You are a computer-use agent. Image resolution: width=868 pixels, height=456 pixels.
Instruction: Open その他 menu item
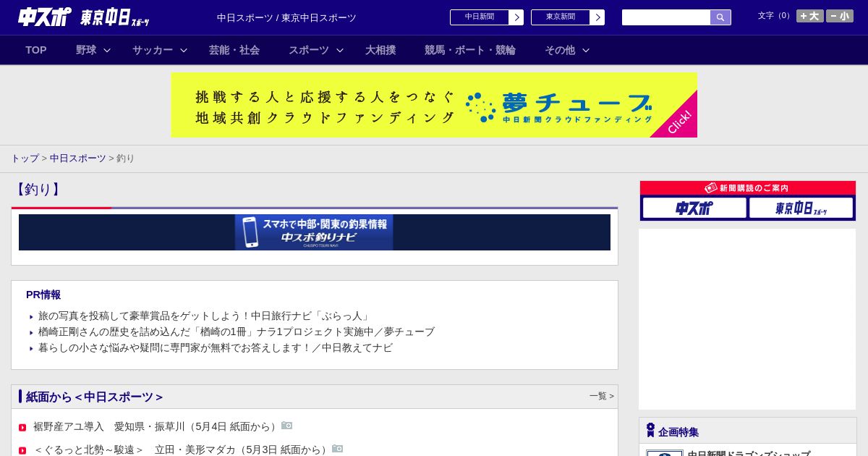coord(560,50)
